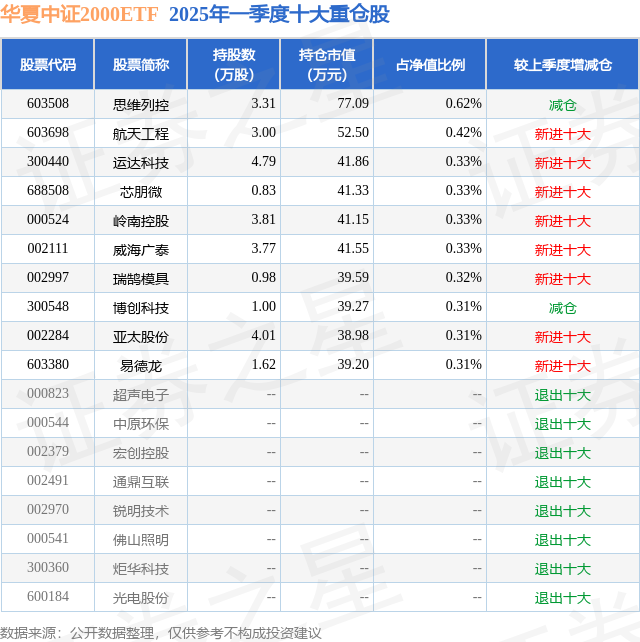Select stock code 000524
Image resolution: width=640 pixels, height=642 pixels.
coord(48,219)
